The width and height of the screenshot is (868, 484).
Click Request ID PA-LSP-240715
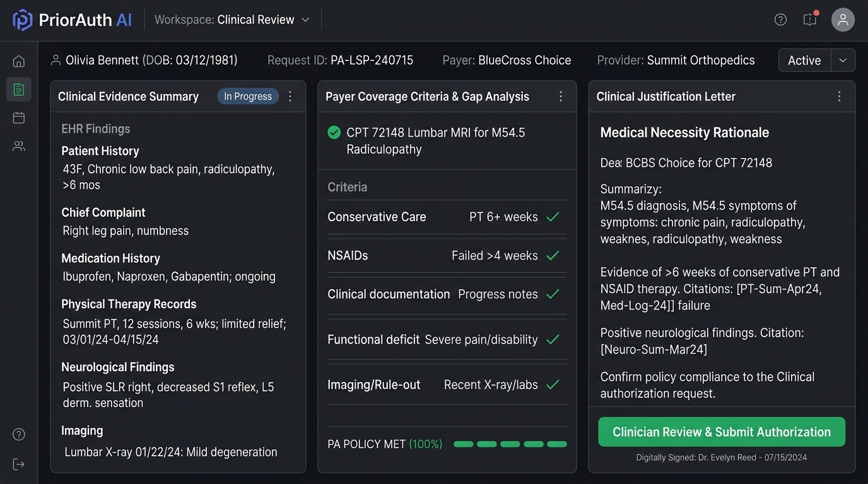pyautogui.click(x=340, y=60)
